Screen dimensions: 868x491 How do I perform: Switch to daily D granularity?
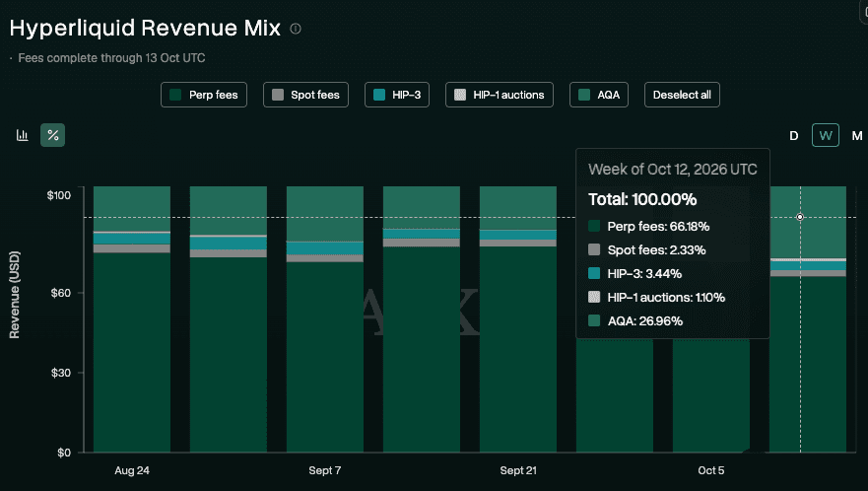[x=794, y=136]
